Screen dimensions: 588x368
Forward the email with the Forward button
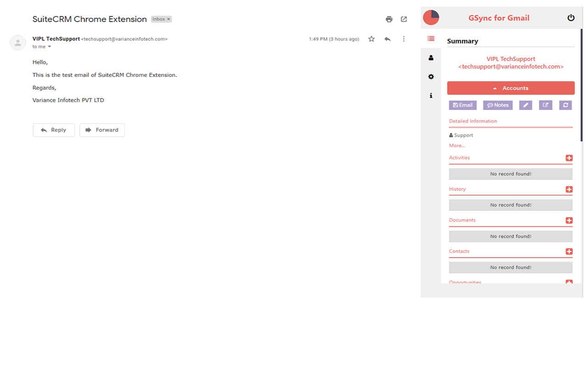pos(102,130)
